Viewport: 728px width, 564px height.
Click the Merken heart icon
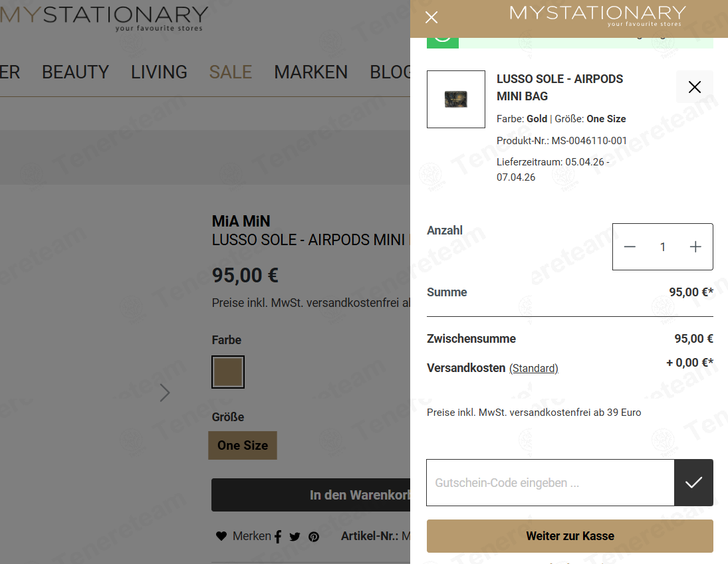pyautogui.click(x=221, y=536)
